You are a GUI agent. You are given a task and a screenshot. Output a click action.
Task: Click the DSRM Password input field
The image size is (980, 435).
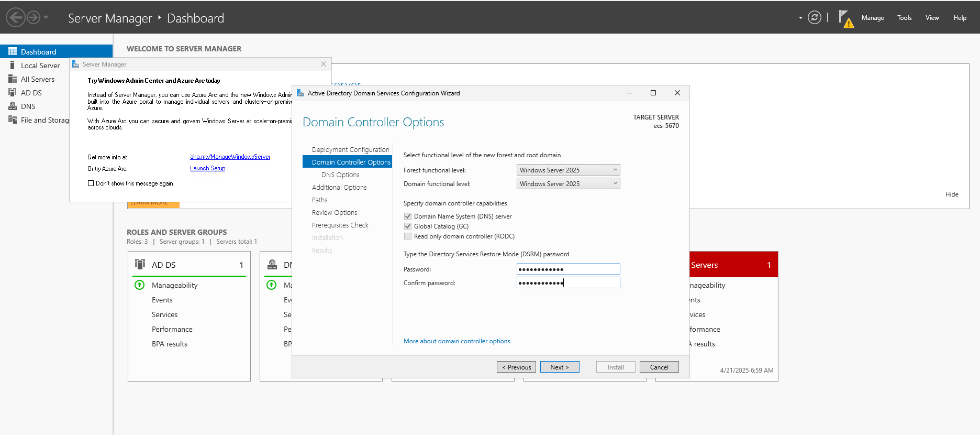(x=568, y=269)
